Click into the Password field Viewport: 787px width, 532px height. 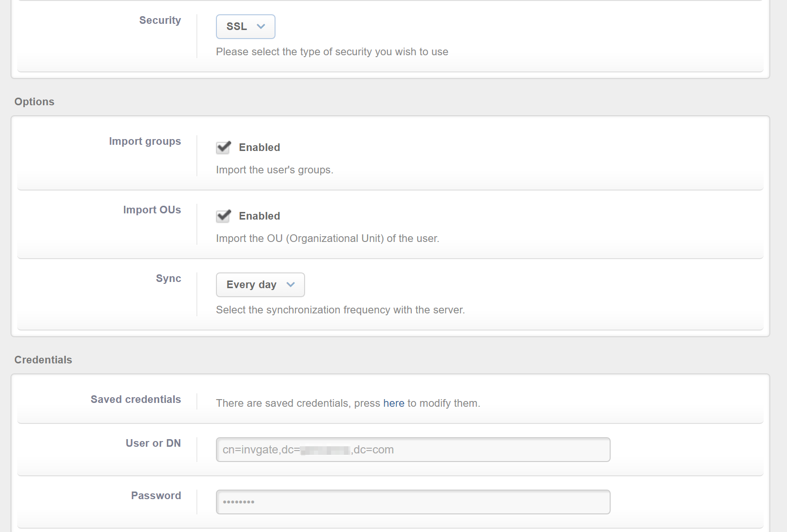point(413,502)
